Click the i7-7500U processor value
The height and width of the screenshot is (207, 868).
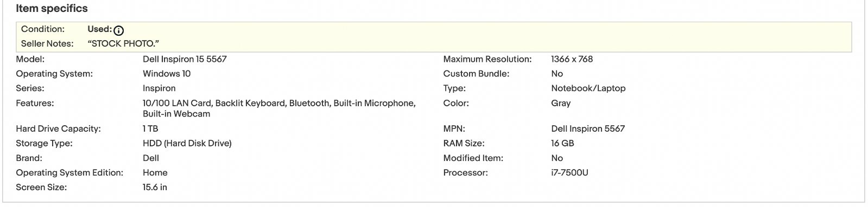tap(569, 173)
